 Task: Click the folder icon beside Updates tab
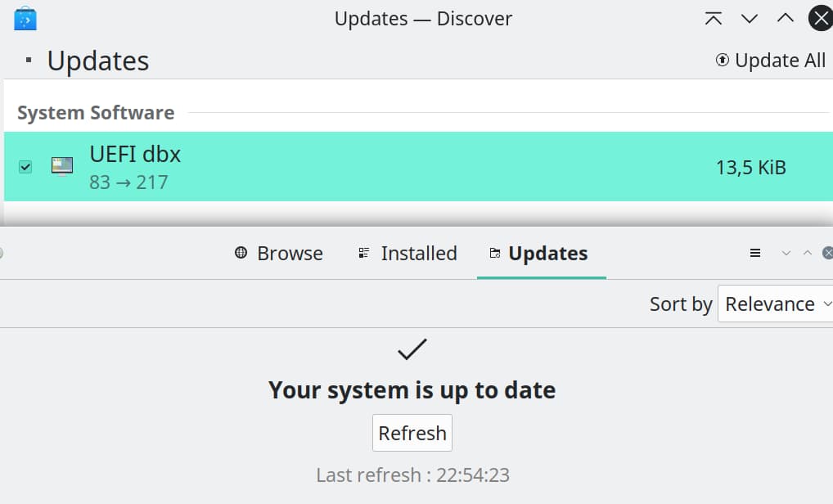pyautogui.click(x=494, y=254)
